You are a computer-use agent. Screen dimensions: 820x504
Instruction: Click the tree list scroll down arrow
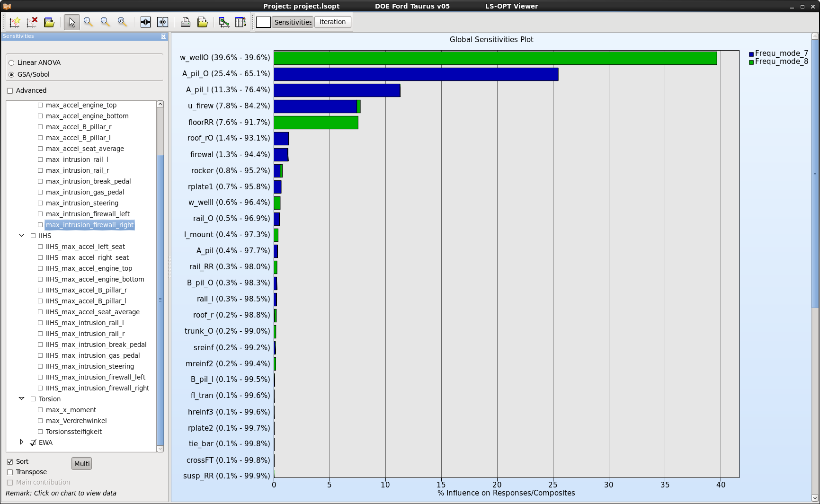(160, 449)
